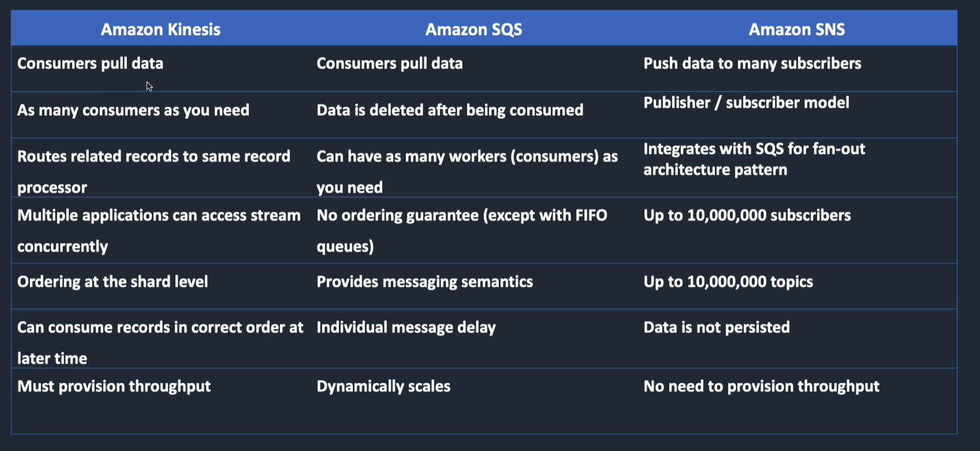
Task: Click "Up to 10,000,000 subscribers" text
Action: coord(747,216)
